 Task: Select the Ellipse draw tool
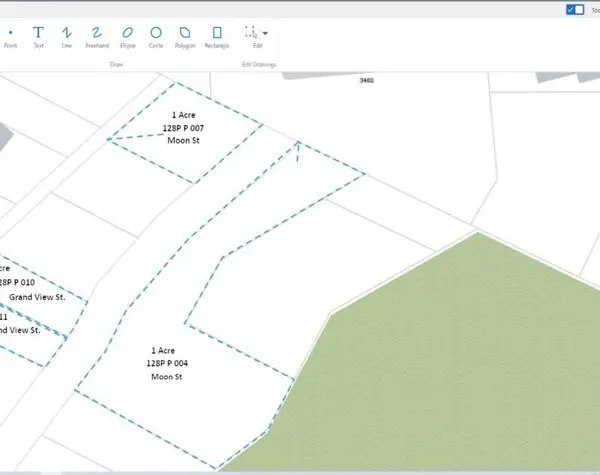point(127,38)
